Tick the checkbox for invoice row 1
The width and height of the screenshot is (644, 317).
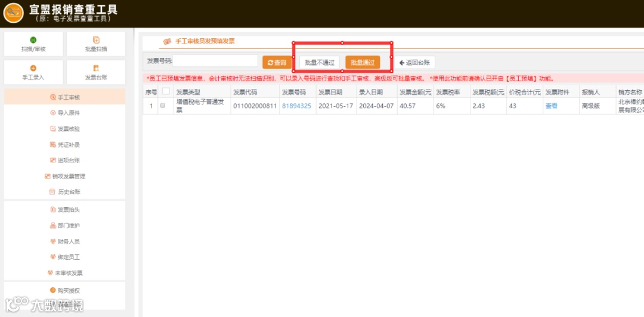pyautogui.click(x=163, y=106)
